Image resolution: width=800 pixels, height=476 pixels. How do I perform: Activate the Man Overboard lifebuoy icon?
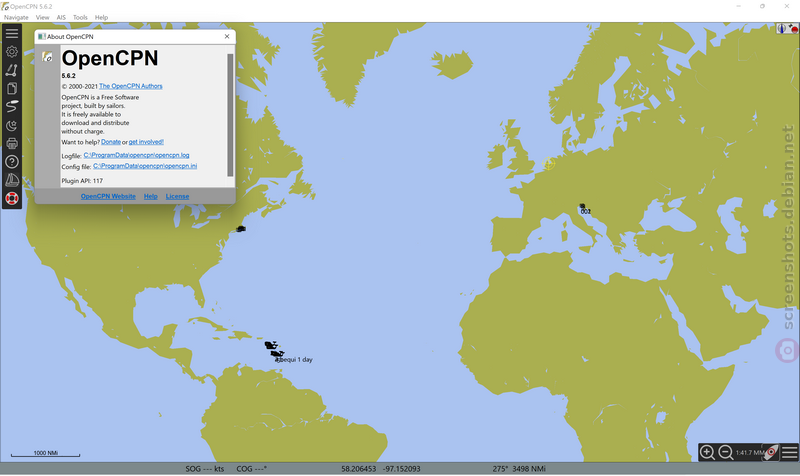(12, 198)
